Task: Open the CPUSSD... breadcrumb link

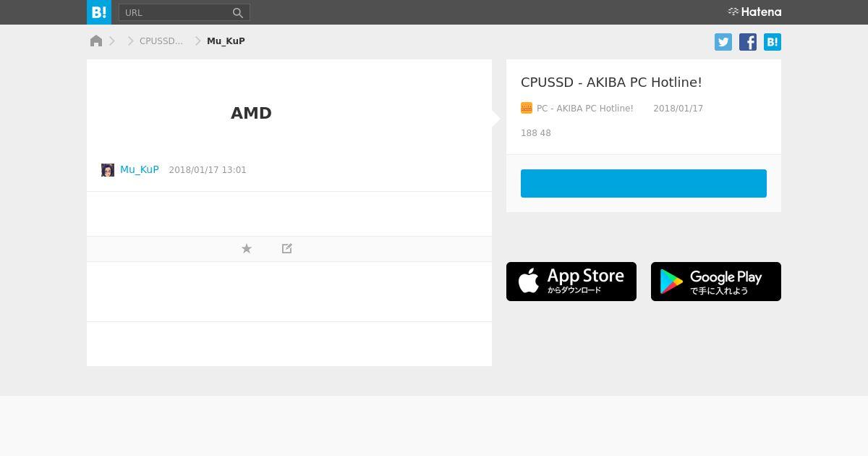Action: 161,41
